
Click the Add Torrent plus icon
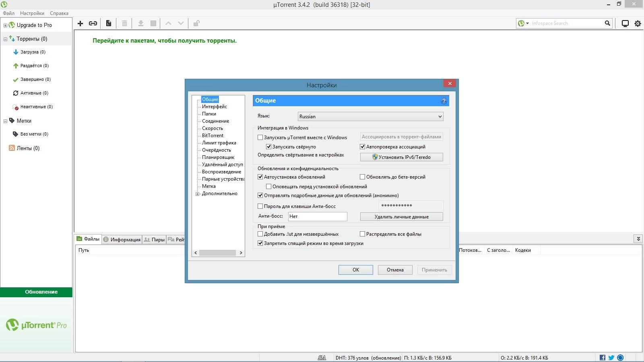80,23
